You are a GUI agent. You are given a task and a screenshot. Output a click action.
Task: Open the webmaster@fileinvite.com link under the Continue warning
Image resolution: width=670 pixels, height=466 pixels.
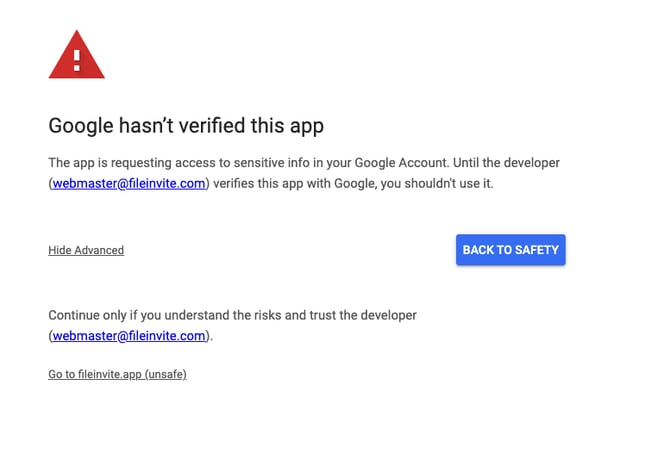(129, 336)
